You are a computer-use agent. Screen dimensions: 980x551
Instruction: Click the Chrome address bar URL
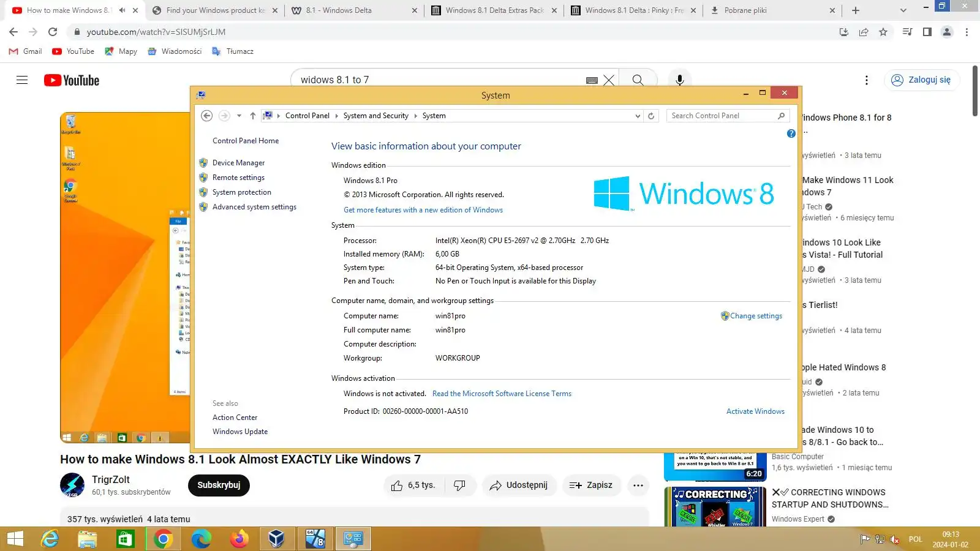(x=156, y=32)
